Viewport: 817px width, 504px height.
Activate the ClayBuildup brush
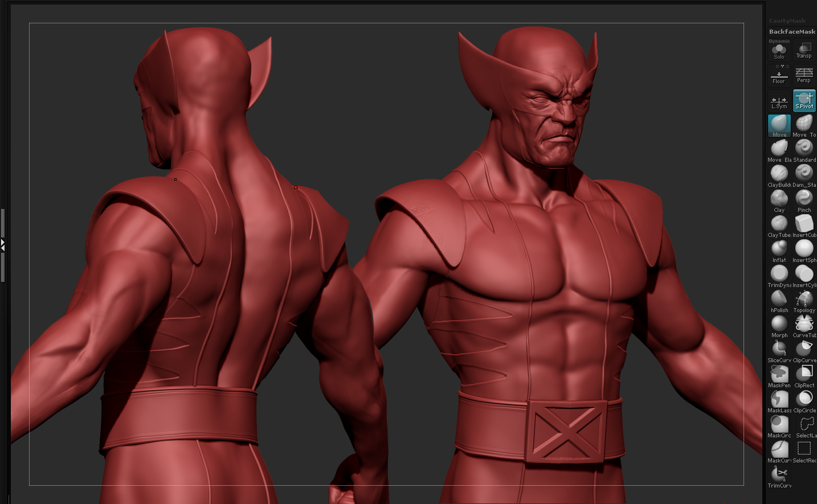click(x=779, y=176)
